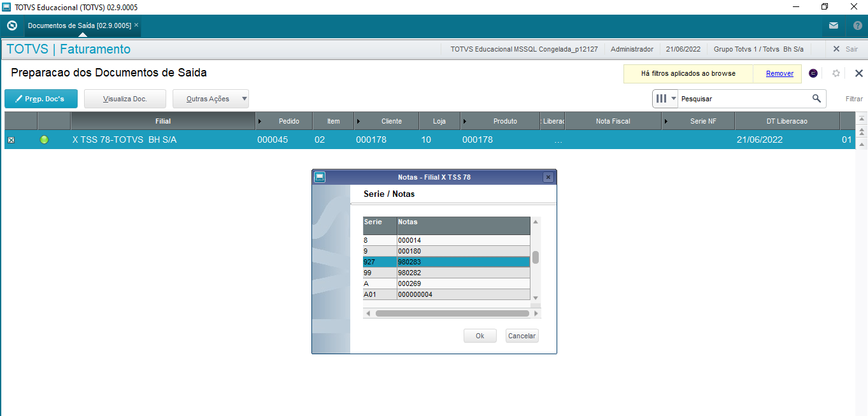Click the Notas horizontal scrollbar thumb
Image resolution: width=868 pixels, height=416 pixels.
tap(452, 313)
